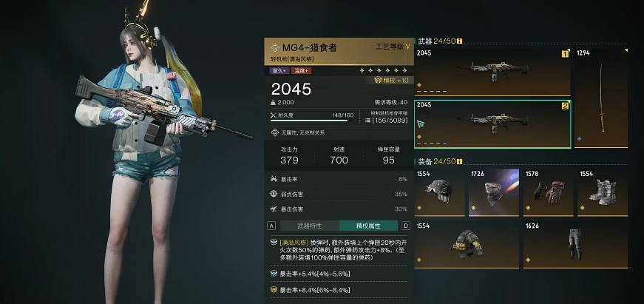Screen dimensions: 644x304
Task: Select the boots item rated 1554
Action: [603, 192]
